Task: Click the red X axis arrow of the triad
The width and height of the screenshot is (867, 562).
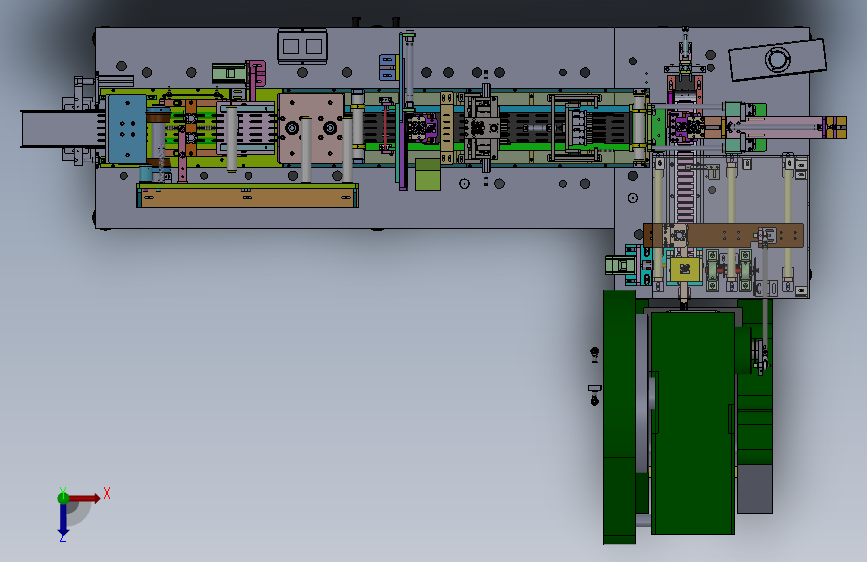Action: (x=85, y=498)
